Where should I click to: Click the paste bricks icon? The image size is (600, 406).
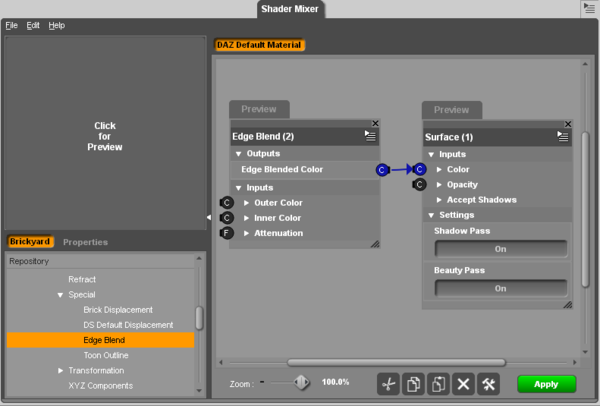(x=438, y=384)
